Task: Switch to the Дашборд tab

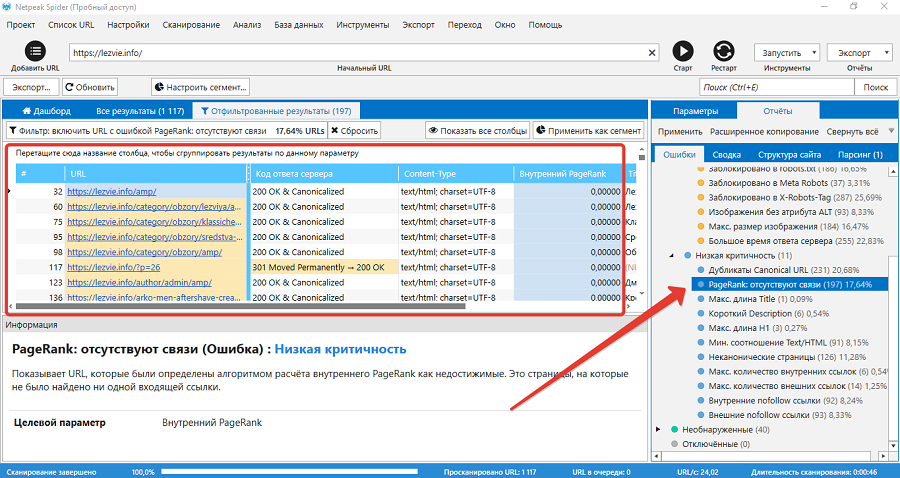Action: (x=46, y=111)
